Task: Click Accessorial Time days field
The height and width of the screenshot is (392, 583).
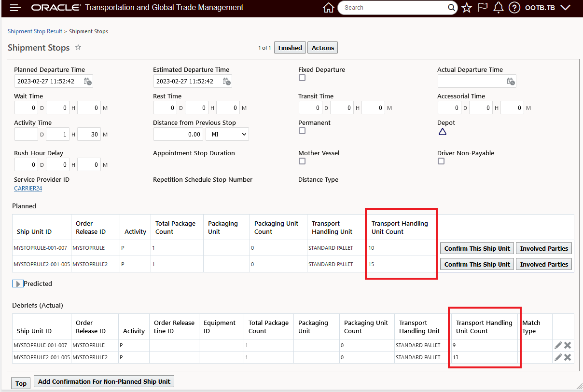Action: point(449,108)
